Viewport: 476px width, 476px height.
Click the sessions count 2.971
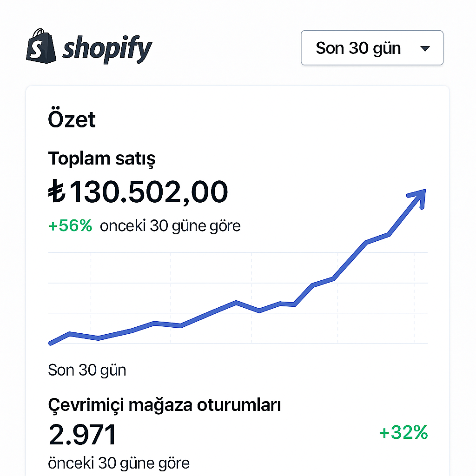82,434
